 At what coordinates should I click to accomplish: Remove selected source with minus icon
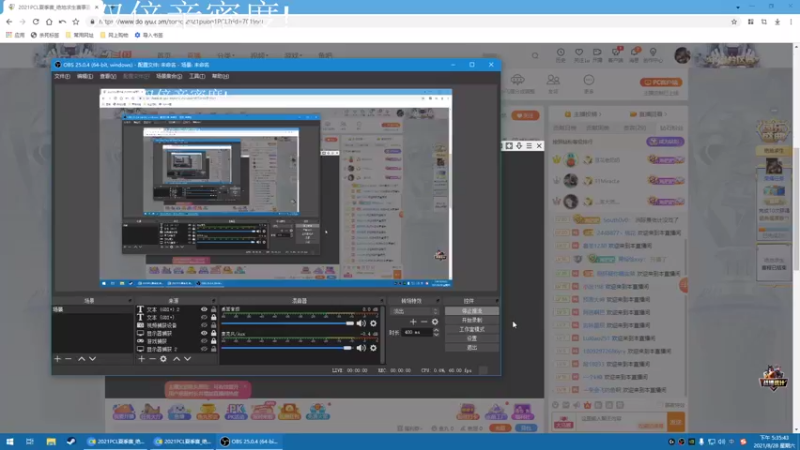pos(152,359)
